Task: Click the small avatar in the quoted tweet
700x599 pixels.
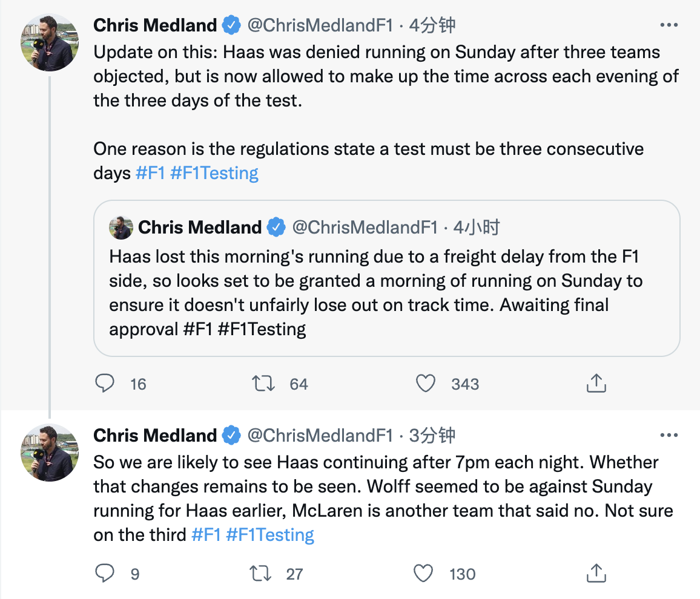Action: click(121, 227)
